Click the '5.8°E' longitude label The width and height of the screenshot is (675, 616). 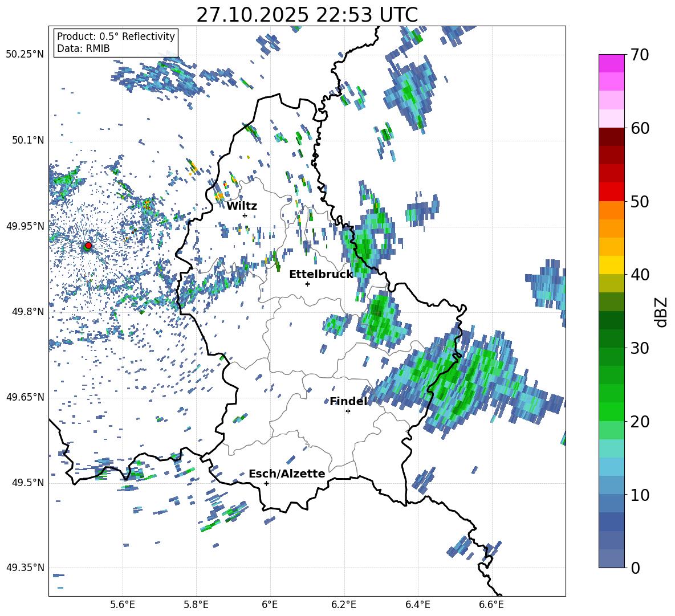coord(196,605)
